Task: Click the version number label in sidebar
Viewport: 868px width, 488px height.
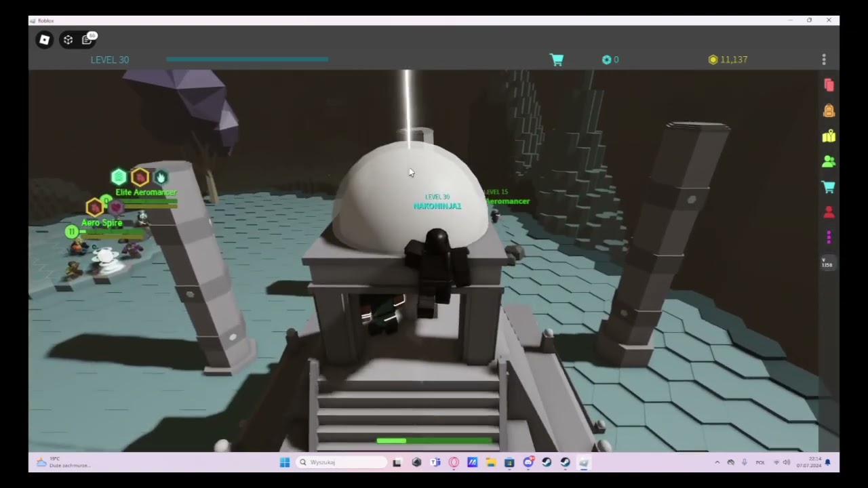Action: coord(827,264)
